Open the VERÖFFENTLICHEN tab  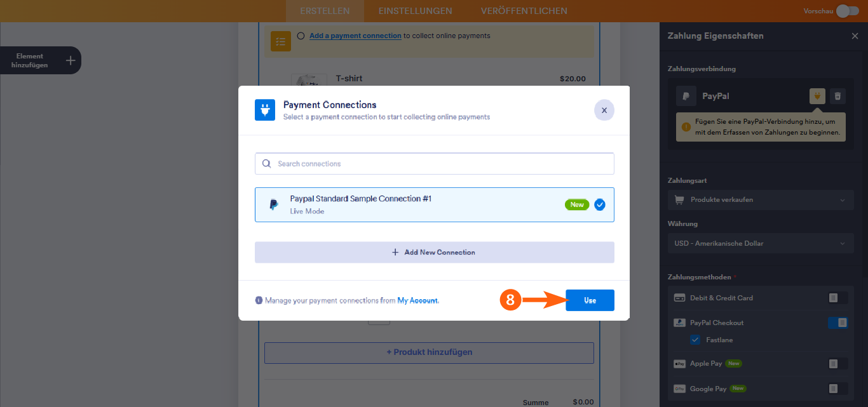pos(524,11)
